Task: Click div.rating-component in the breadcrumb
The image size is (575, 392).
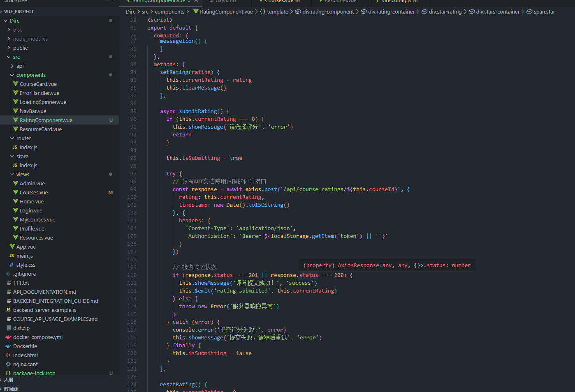Action: (328, 12)
